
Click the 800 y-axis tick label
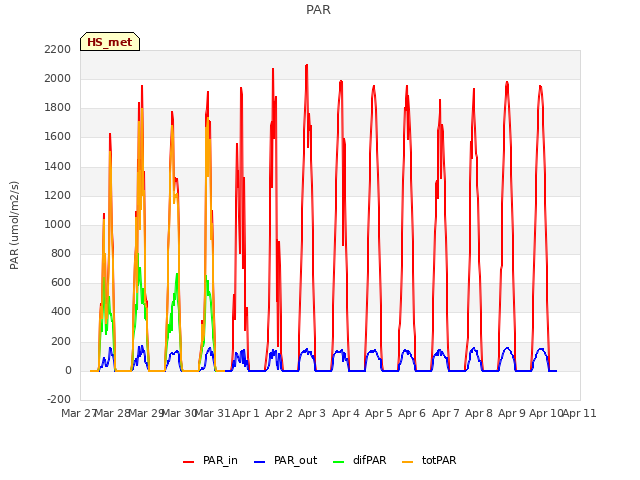61,253
